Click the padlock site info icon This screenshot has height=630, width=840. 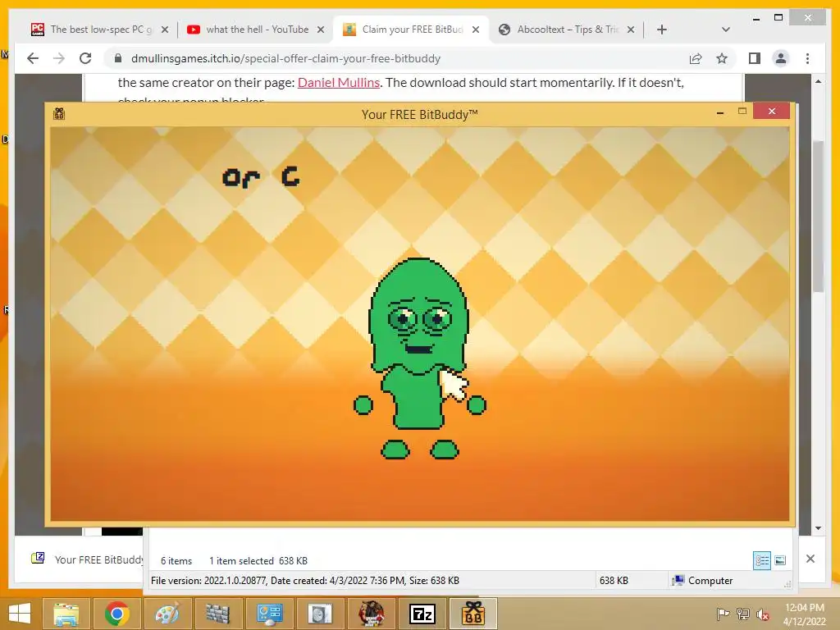118,58
